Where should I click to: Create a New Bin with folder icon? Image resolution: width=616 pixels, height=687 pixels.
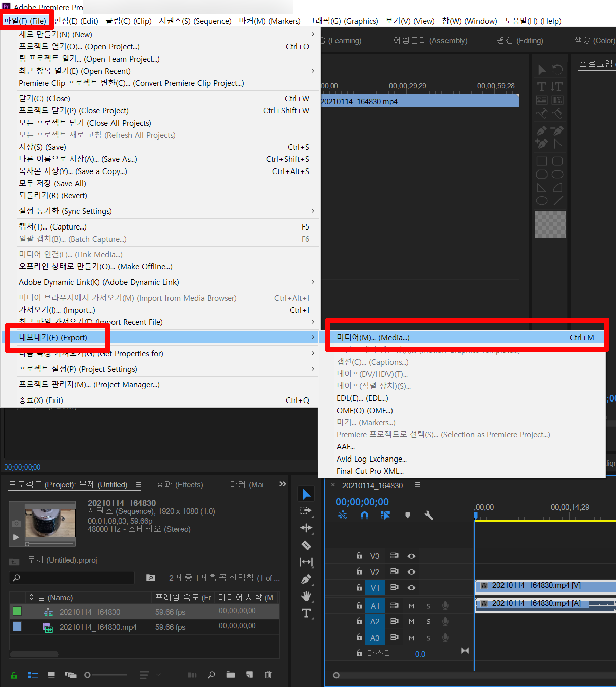(231, 675)
